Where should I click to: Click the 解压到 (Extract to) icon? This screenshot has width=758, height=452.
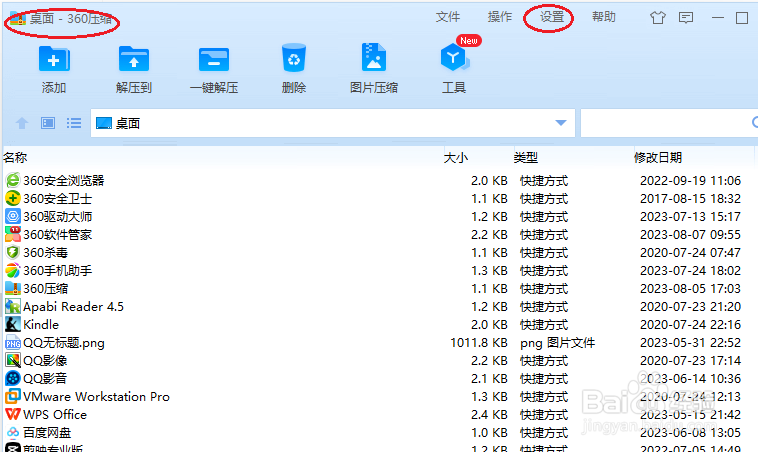coord(134,59)
